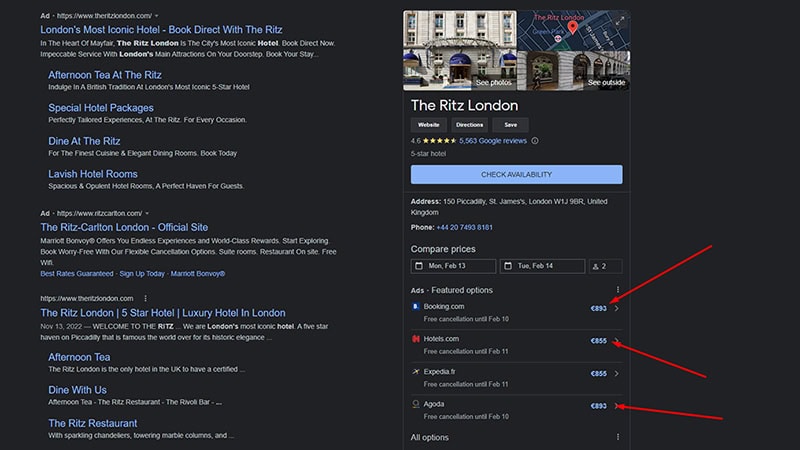Click the Booking.com logo icon
The width and height of the screenshot is (800, 450).
(416, 306)
